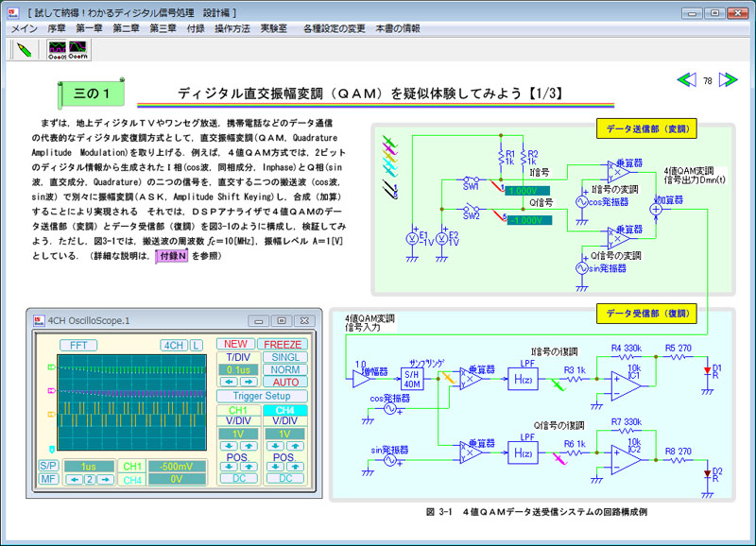756x546 pixels.
Task: Click the green probe before R3 1k
Action: click(558, 385)
